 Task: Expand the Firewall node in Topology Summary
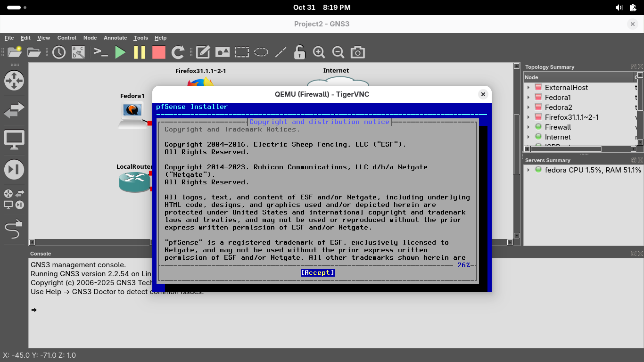528,127
